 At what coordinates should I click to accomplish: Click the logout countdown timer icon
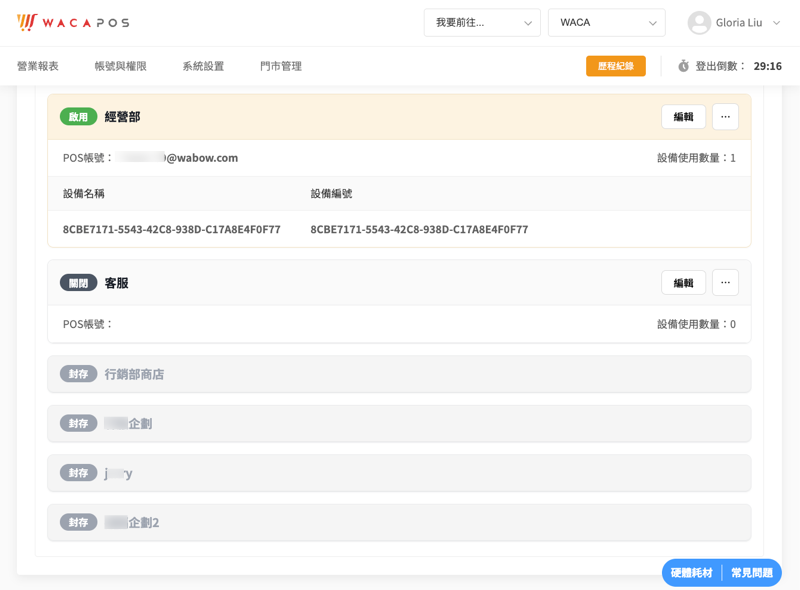coord(683,66)
